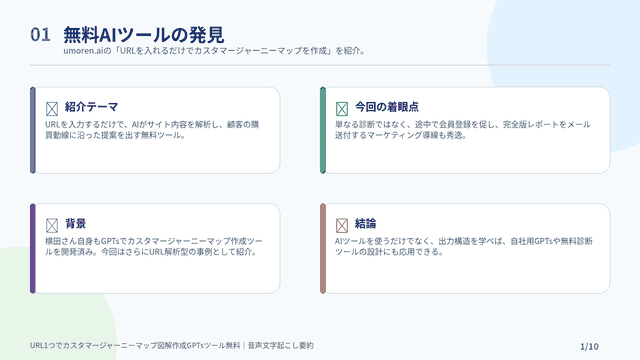
Task: Click the section number 01
Action: (40, 35)
